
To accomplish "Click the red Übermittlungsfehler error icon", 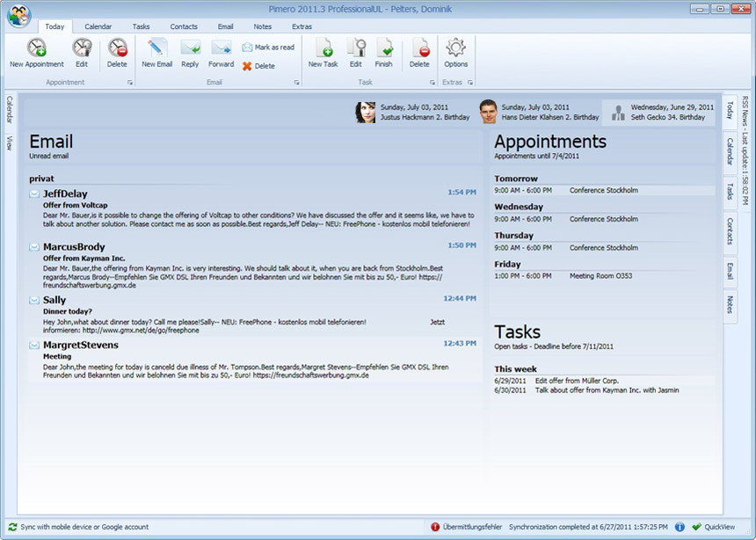I will (x=435, y=527).
